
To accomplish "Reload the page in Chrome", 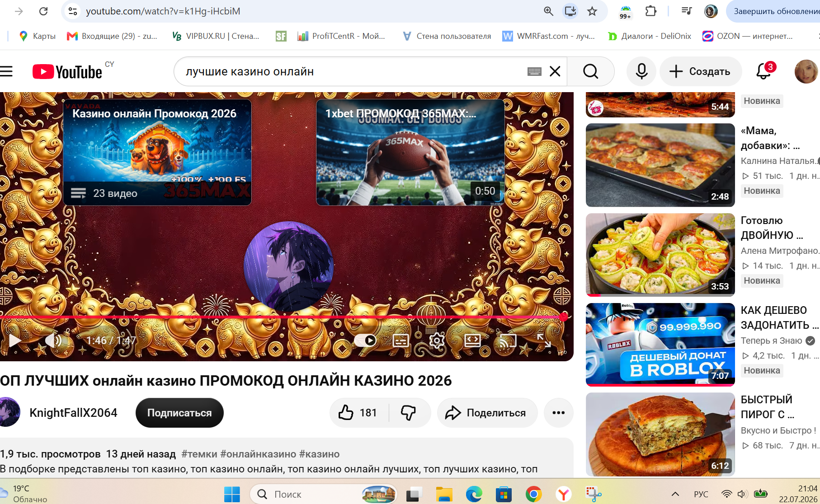I will coord(43,11).
